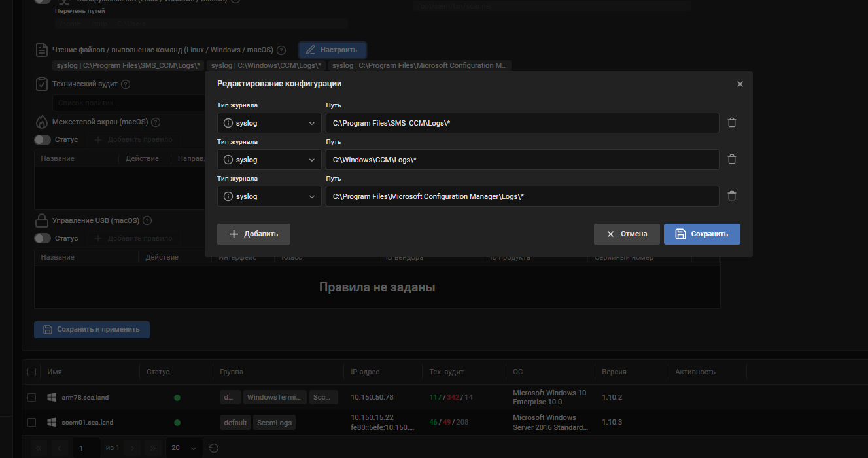Go to next page of pagination
868x458 pixels.
point(133,448)
